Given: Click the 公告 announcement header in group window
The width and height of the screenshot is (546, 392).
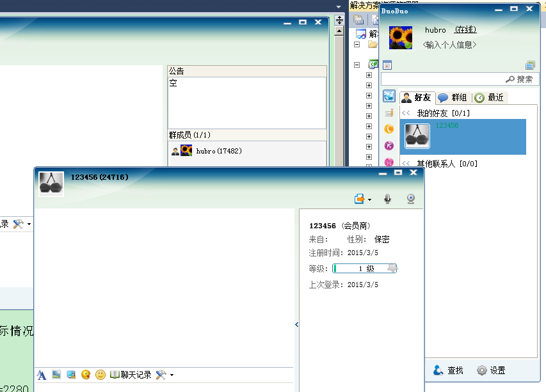Looking at the screenshot, I should point(247,72).
